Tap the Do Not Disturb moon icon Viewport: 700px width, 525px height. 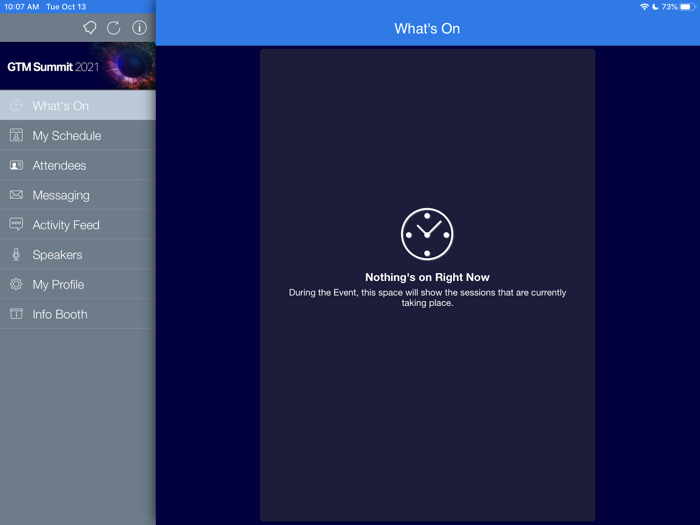(655, 7)
